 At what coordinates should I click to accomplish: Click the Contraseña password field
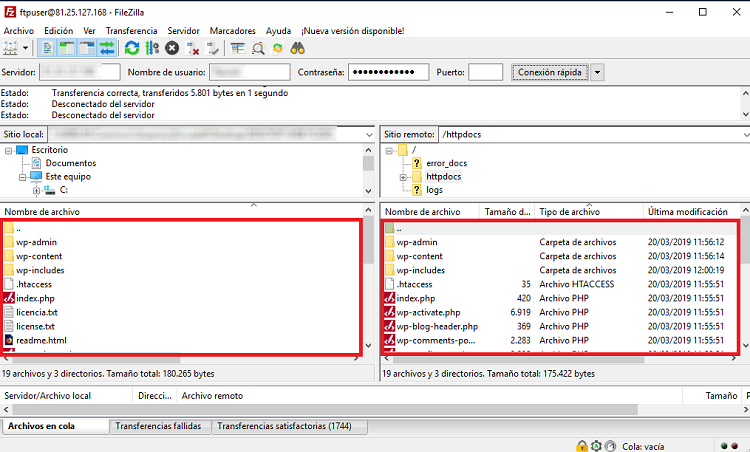[388, 72]
